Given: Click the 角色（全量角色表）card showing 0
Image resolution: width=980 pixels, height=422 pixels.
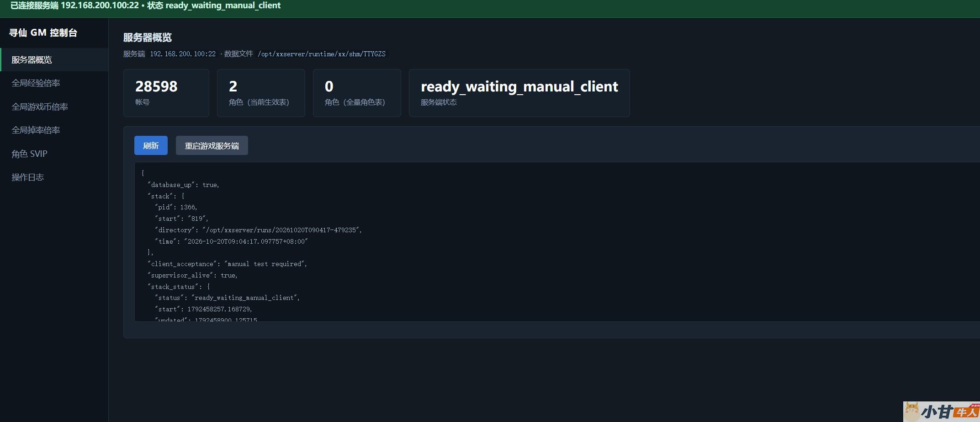Looking at the screenshot, I should click(x=357, y=93).
